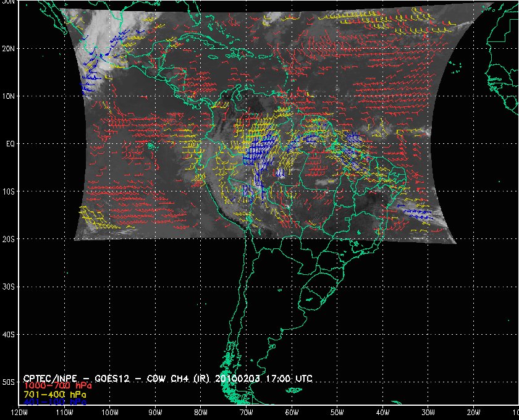Click the 30W longitude axis label
Viewport: 519px width, 420px height.
pyautogui.click(x=428, y=413)
